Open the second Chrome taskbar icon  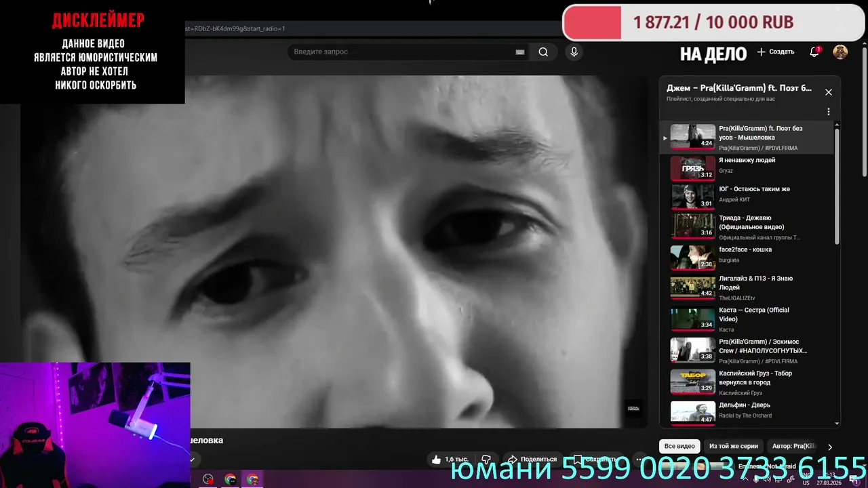click(x=231, y=479)
